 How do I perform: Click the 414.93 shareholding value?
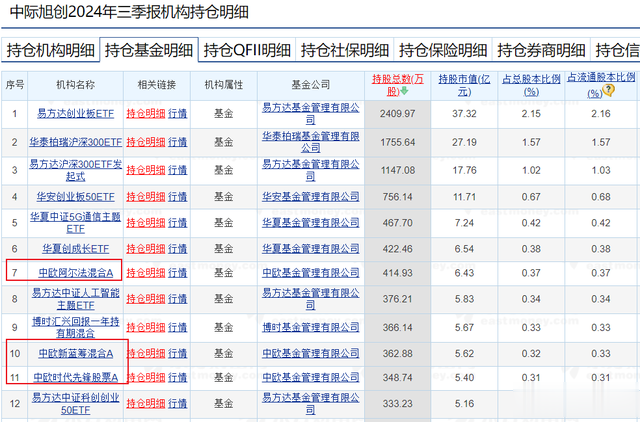pyautogui.click(x=398, y=273)
